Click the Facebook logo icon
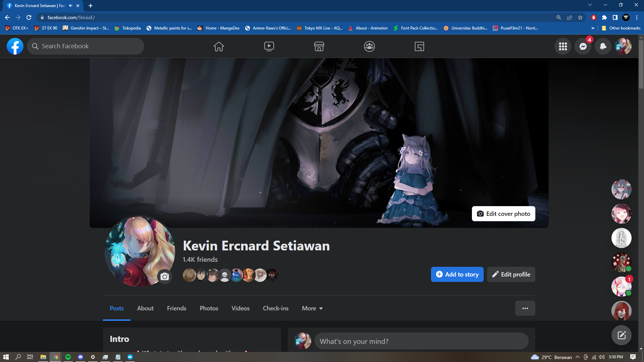The width and height of the screenshot is (644, 362). (x=15, y=46)
